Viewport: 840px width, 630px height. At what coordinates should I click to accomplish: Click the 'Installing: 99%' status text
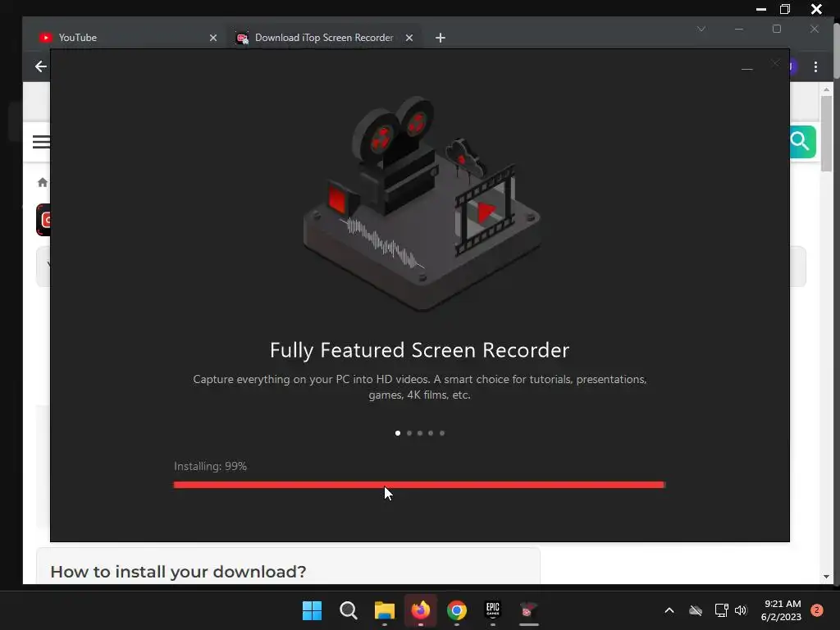point(210,466)
